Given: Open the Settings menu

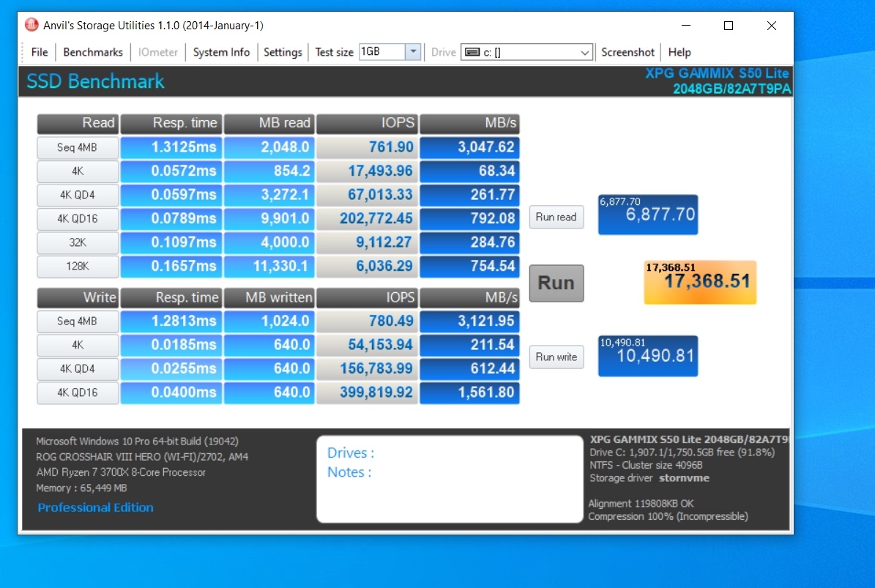Looking at the screenshot, I should (283, 53).
